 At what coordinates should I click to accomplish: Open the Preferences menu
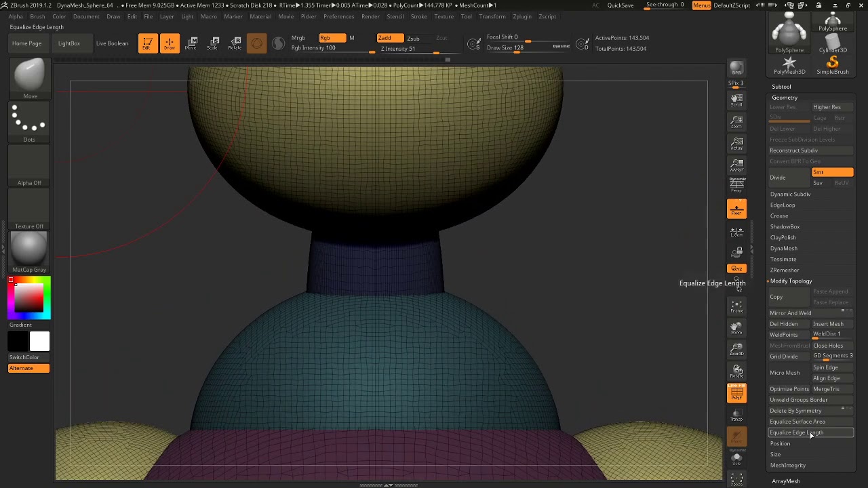click(x=338, y=16)
